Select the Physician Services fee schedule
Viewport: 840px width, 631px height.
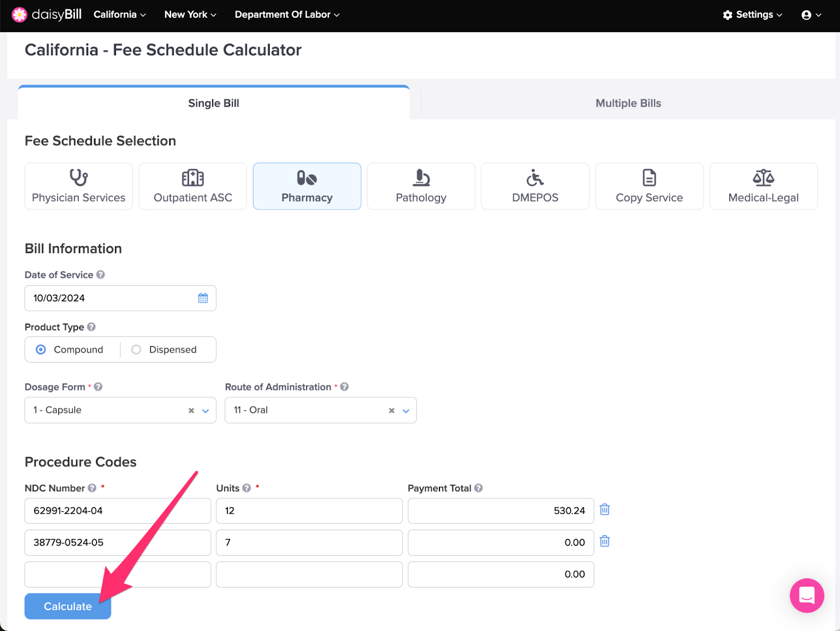(79, 186)
